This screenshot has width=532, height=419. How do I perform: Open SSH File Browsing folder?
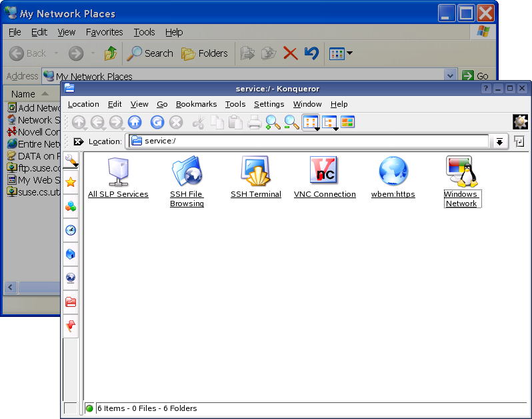pyautogui.click(x=187, y=171)
